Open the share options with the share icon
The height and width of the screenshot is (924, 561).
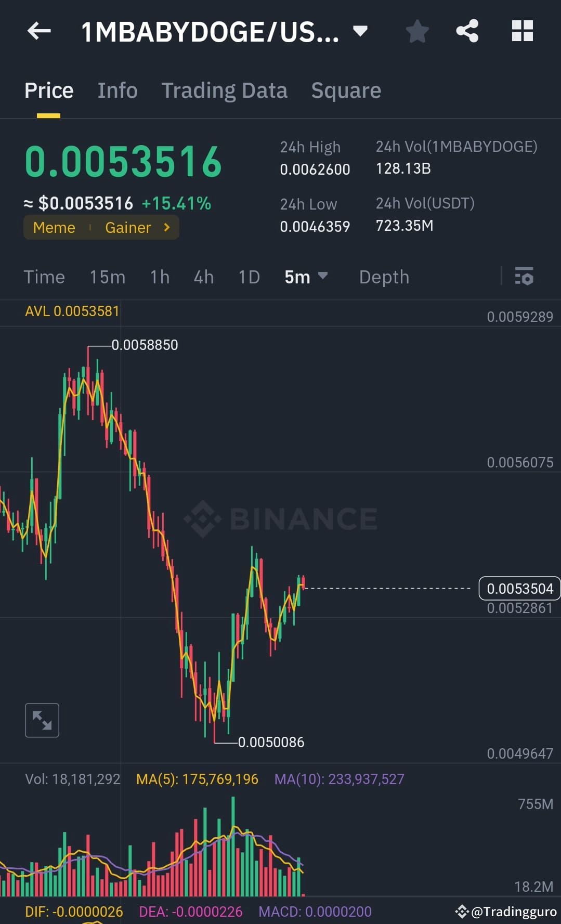click(467, 31)
